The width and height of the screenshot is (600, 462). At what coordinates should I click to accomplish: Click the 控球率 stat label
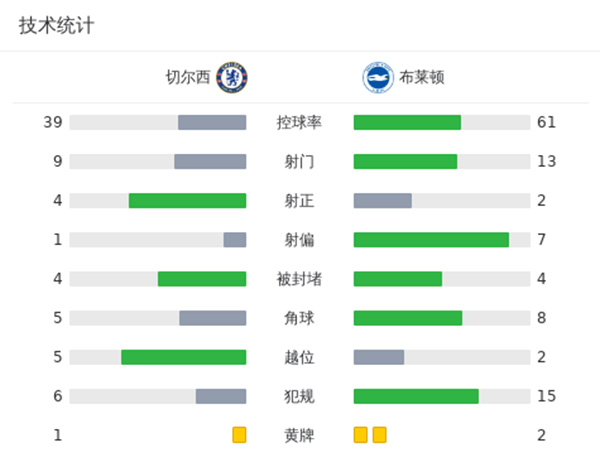[x=299, y=123]
